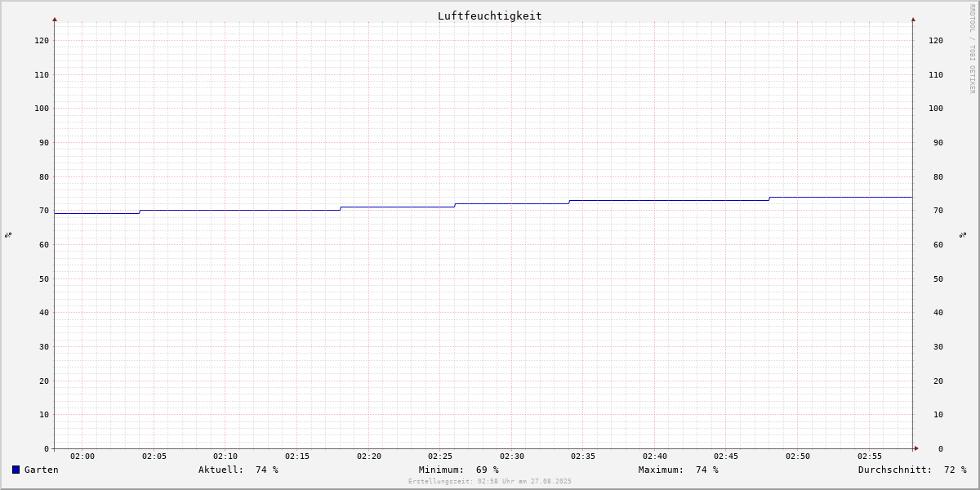Click the 02:50 time axis label

[798, 457]
